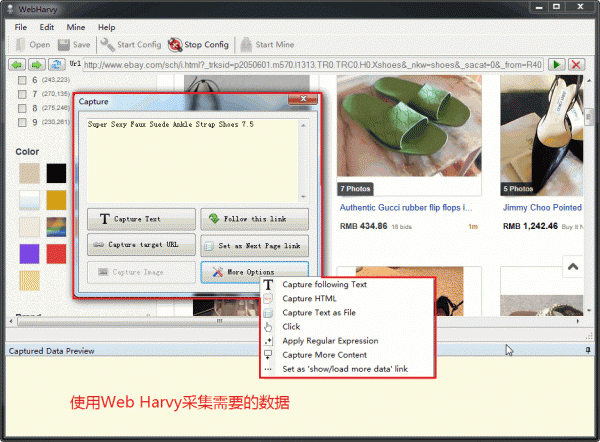The width and height of the screenshot is (600, 442).
Task: Select the red color swatch
Action: click(x=56, y=254)
